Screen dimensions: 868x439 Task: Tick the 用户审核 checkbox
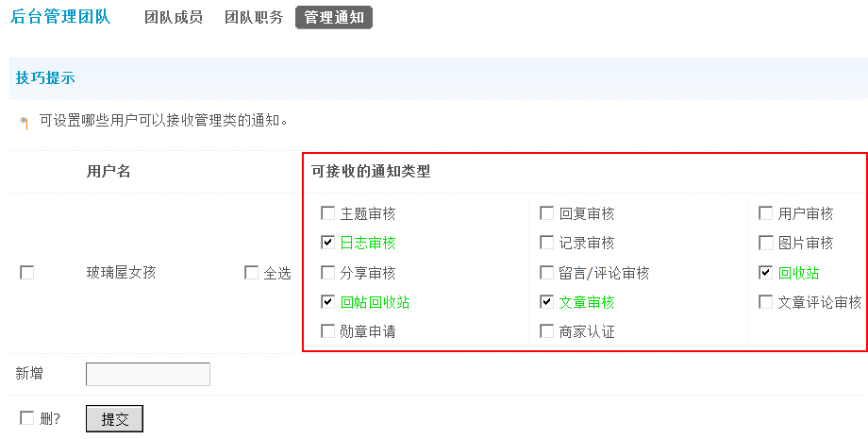tap(766, 213)
